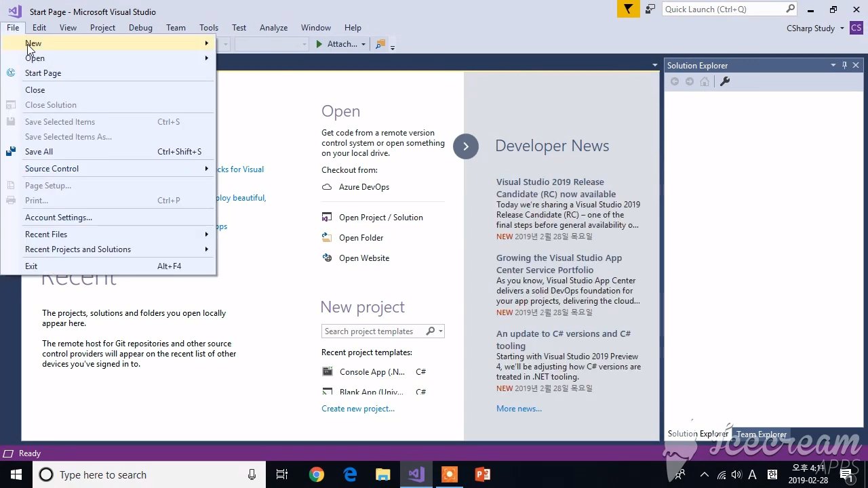This screenshot has width=868, height=488.
Task: Open Task View from taskbar
Action: (x=282, y=474)
